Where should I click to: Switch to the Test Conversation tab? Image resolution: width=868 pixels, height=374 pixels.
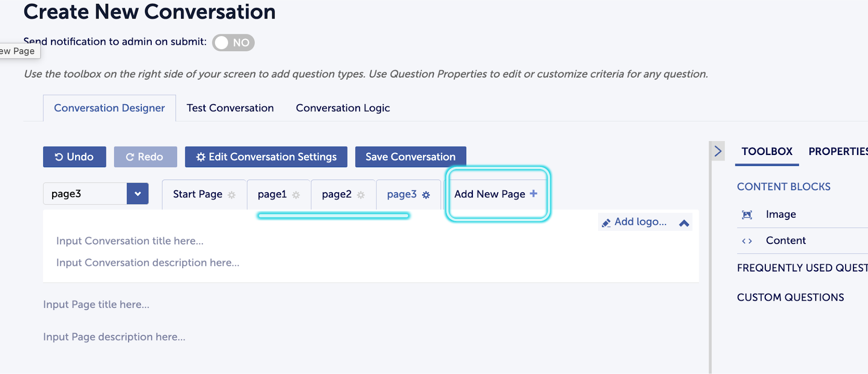[x=230, y=108]
